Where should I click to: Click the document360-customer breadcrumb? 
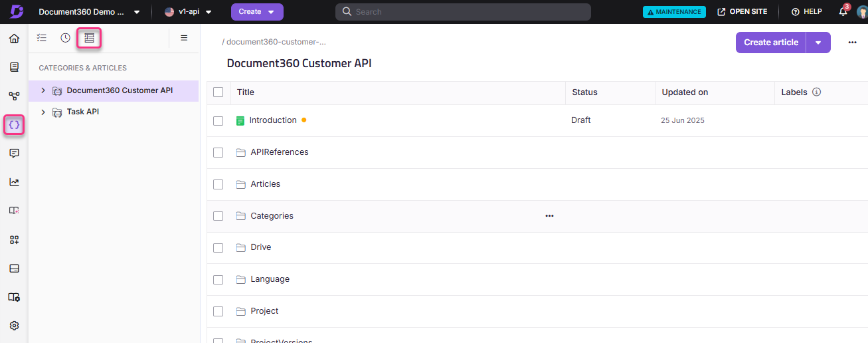click(276, 42)
